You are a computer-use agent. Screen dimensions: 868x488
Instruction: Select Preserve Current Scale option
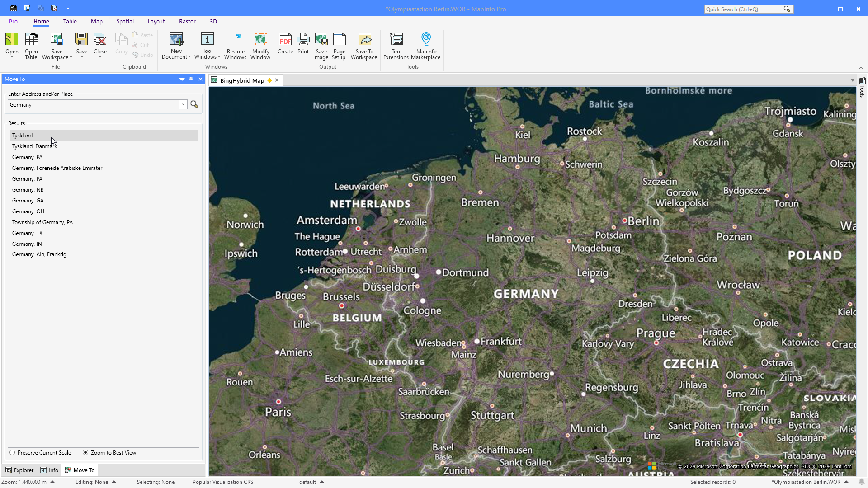(13, 452)
